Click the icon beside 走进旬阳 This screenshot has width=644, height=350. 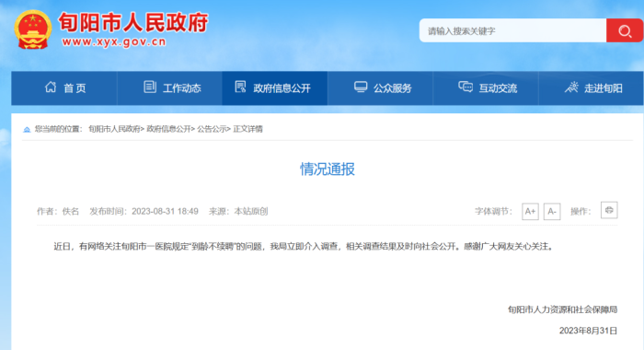pos(571,87)
